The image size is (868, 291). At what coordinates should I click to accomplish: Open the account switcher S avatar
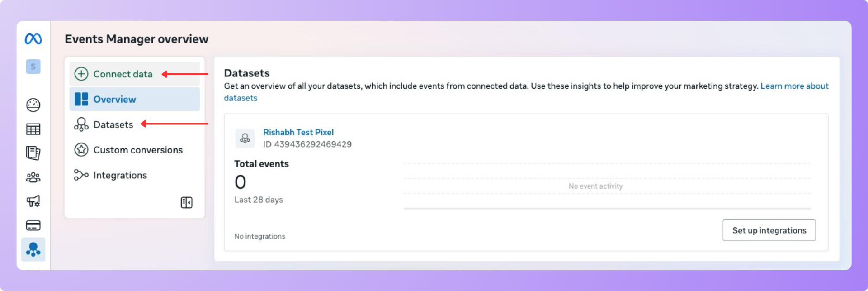33,67
